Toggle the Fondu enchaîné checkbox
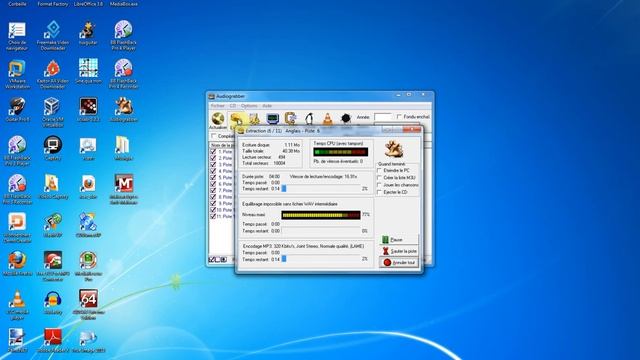Viewport: 640px width, 360px height. 399,117
